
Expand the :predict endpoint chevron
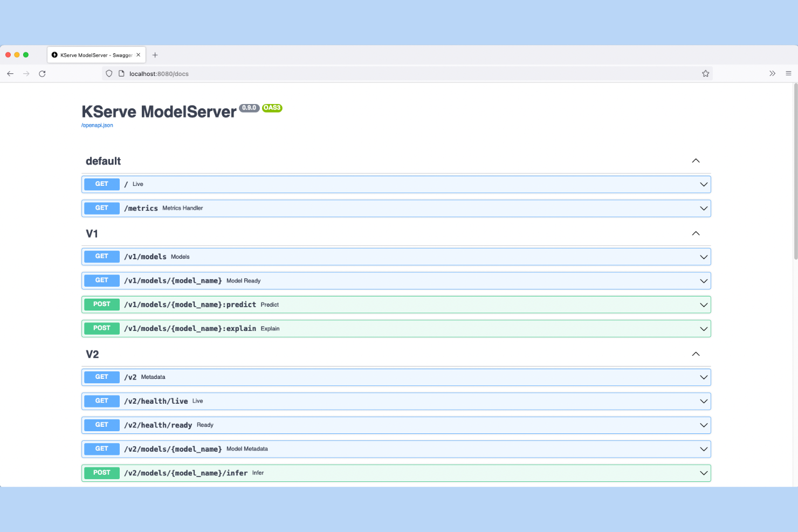pyautogui.click(x=704, y=305)
